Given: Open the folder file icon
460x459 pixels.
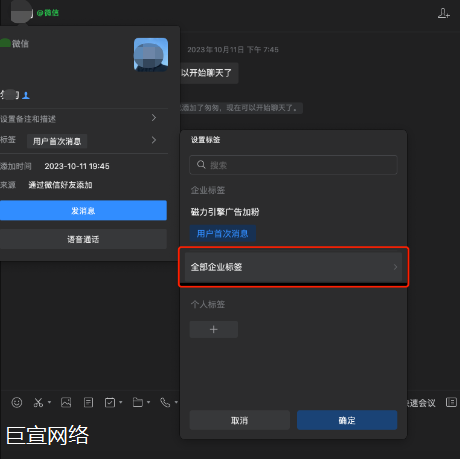Looking at the screenshot, I should [x=138, y=402].
